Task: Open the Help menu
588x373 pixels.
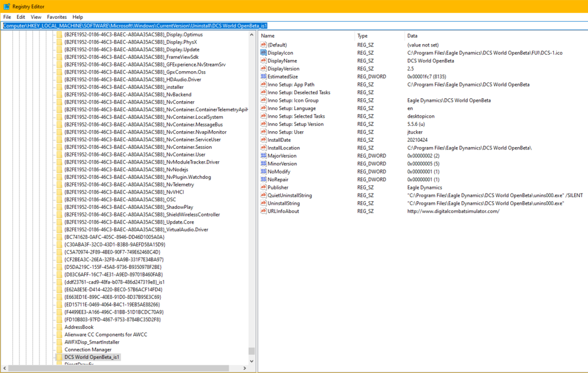Action: (x=78, y=17)
